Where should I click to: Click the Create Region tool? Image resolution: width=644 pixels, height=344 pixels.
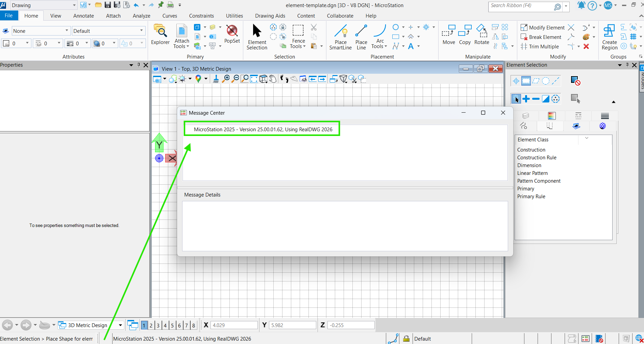(609, 37)
